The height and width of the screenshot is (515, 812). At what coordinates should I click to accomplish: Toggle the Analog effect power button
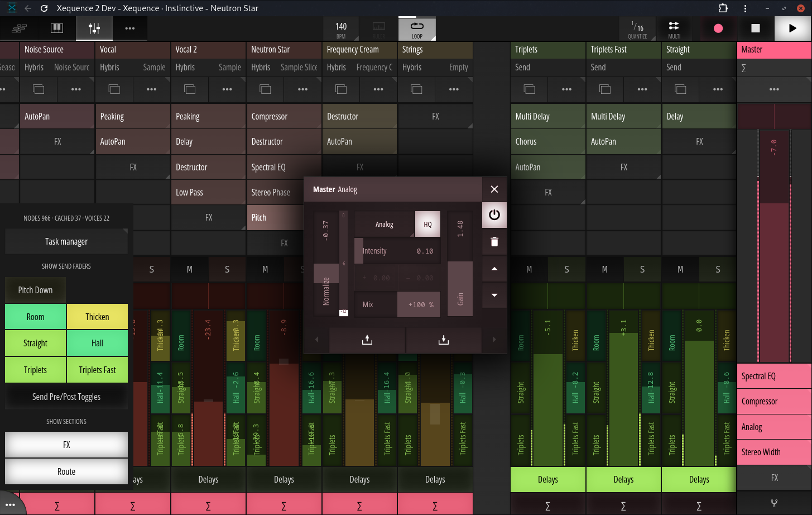point(494,215)
